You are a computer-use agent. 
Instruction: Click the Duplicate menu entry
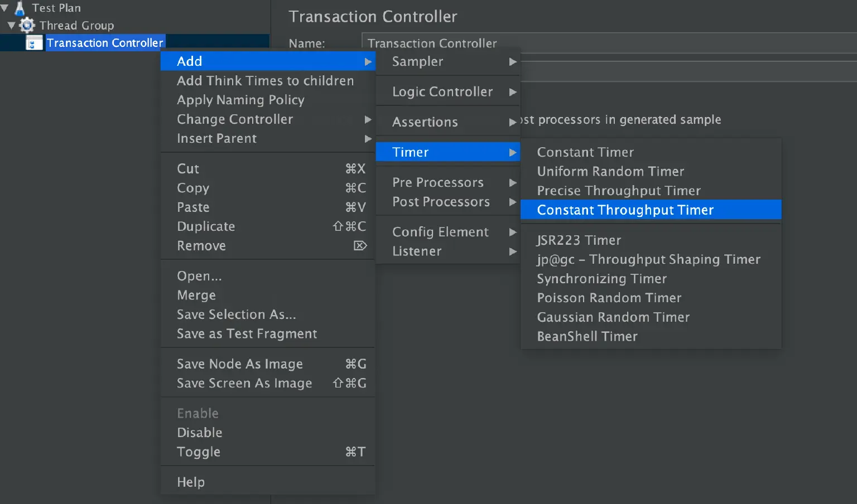click(206, 226)
